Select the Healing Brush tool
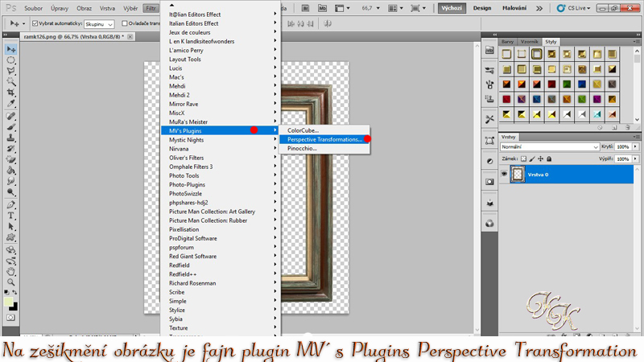This screenshot has height=362, width=644. [x=10, y=116]
